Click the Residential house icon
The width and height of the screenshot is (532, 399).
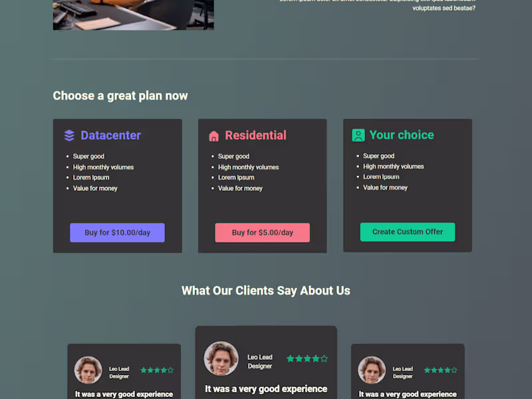coord(213,135)
